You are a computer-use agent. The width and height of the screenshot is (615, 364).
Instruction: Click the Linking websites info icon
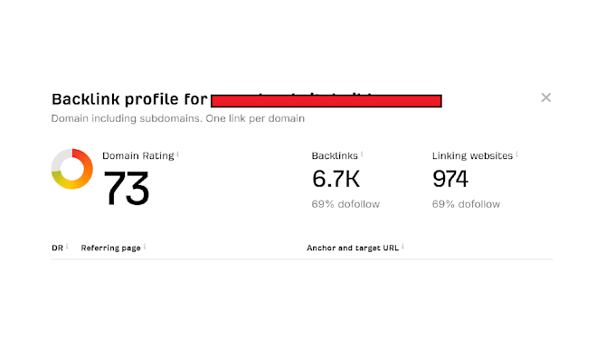(x=516, y=154)
